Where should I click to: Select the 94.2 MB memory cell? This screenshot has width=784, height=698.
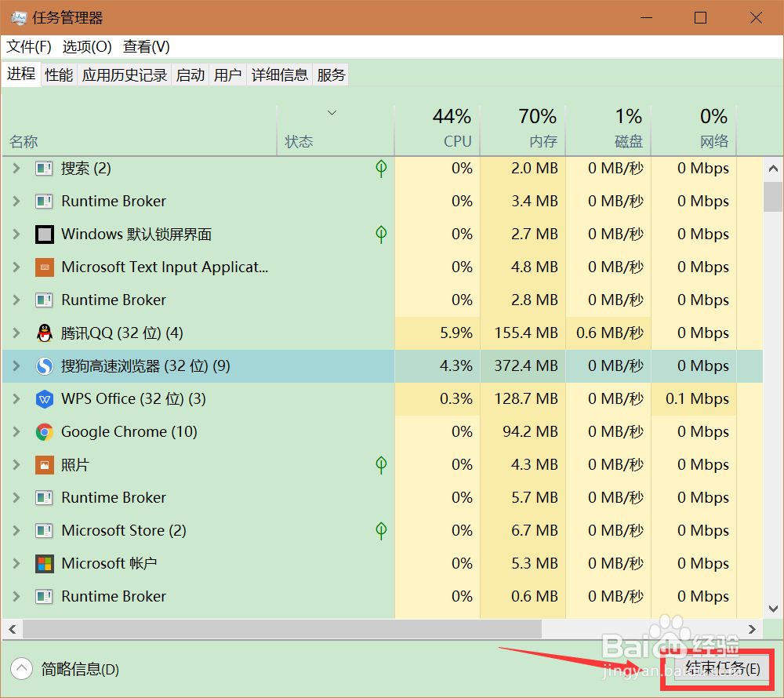tap(523, 432)
